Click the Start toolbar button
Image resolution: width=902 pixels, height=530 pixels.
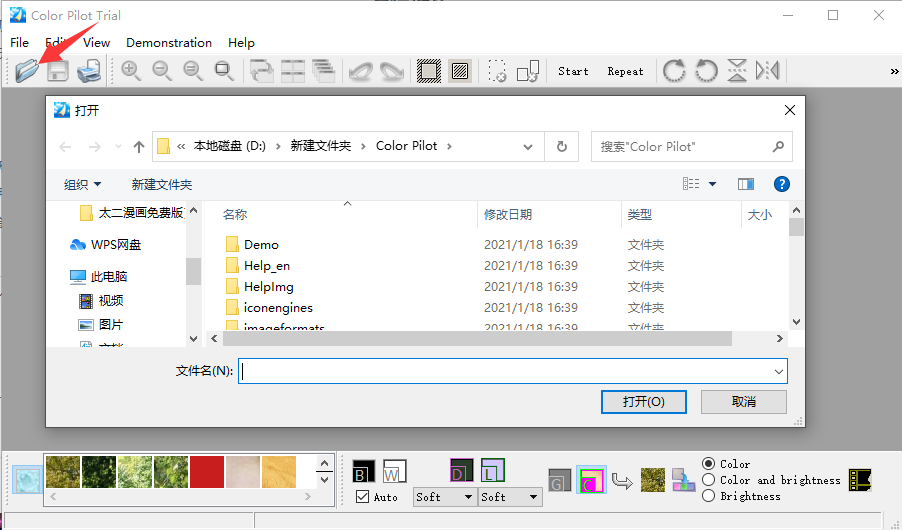[573, 71]
